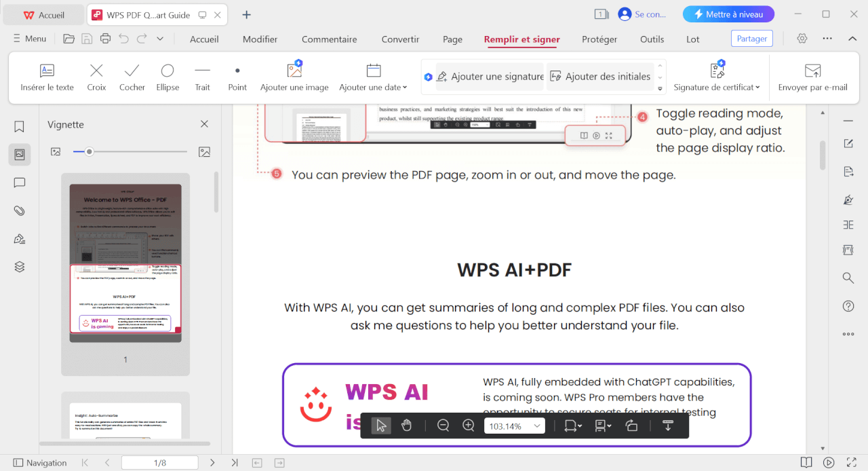This screenshot has width=868, height=471.
Task: Click Insérer le texte tool
Action: 47,77
